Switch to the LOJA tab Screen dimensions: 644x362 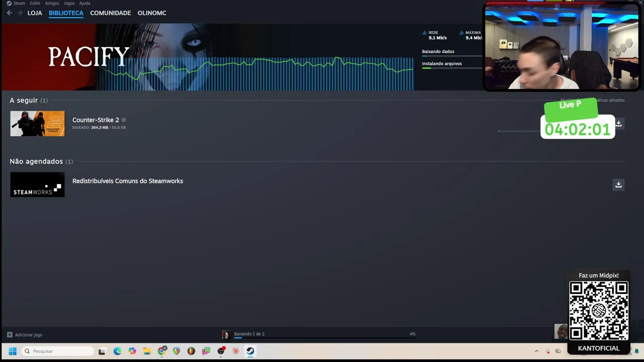(x=35, y=13)
